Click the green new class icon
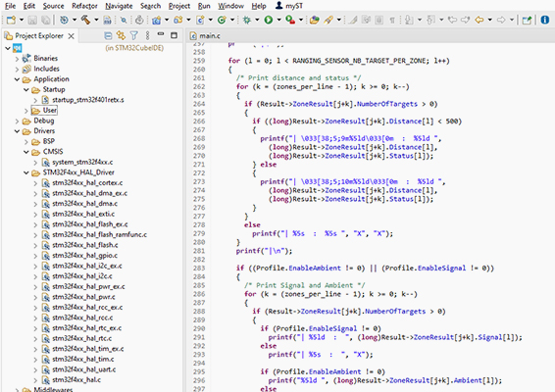This screenshot has width=555, height=392. coord(222,21)
